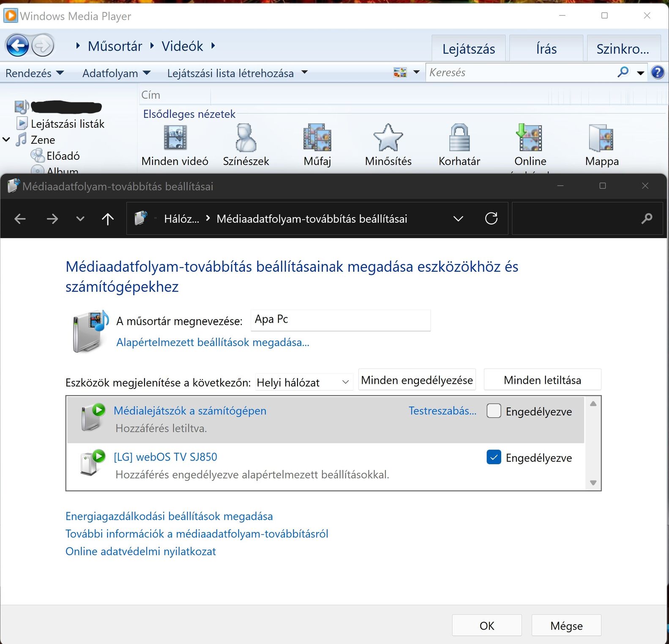Go back in Windows Media Player

(17, 45)
